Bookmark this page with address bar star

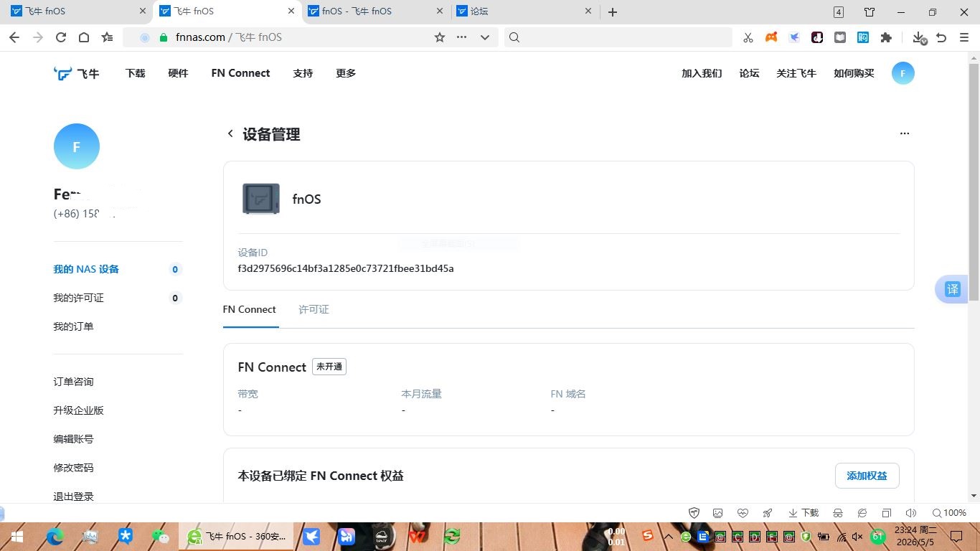(x=440, y=37)
